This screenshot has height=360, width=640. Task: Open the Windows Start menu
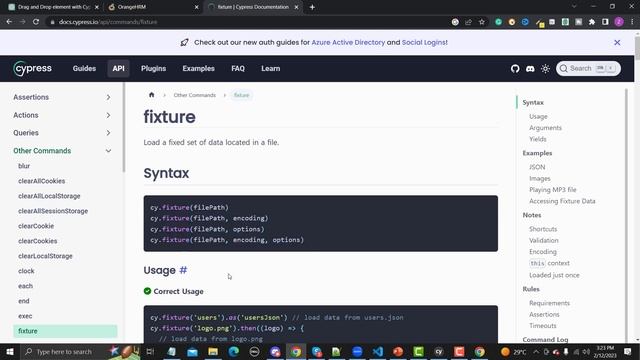[x=10, y=351]
